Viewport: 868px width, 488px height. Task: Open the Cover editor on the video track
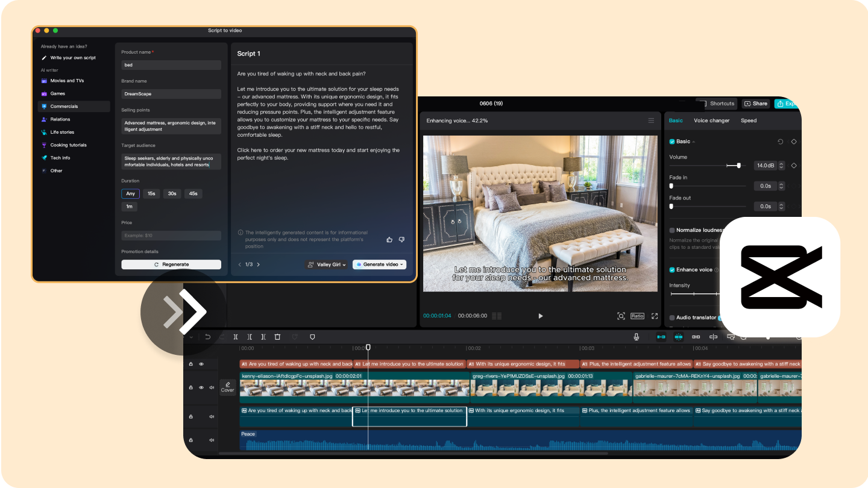[227, 387]
